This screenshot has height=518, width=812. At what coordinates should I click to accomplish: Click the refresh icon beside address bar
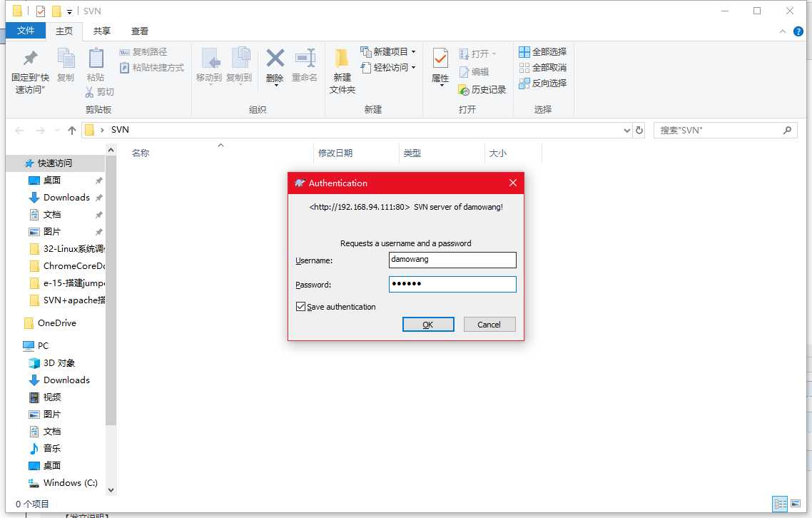click(639, 130)
